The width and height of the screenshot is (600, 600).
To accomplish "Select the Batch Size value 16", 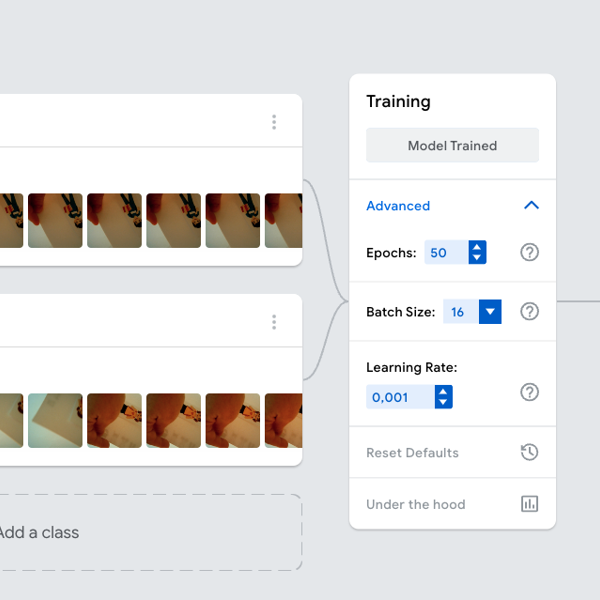I will click(x=460, y=312).
